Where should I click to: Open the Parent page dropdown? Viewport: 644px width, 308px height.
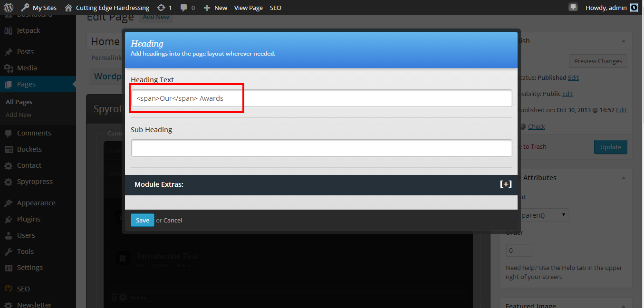542,215
